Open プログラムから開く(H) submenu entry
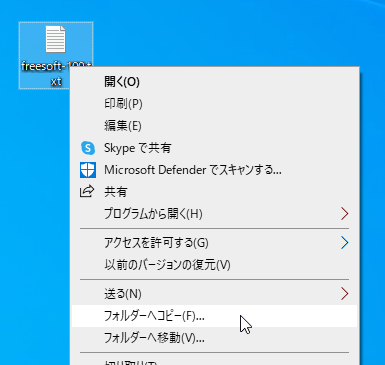 pos(214,214)
